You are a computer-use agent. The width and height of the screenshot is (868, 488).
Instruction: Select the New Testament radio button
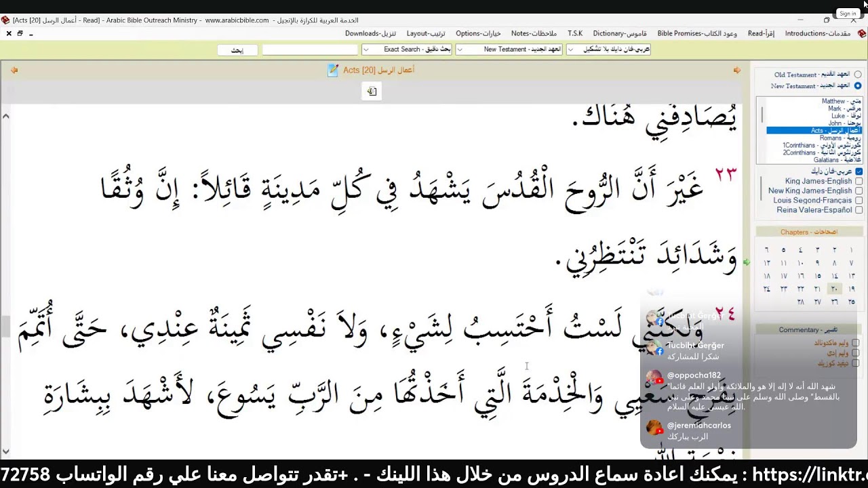pos(858,86)
